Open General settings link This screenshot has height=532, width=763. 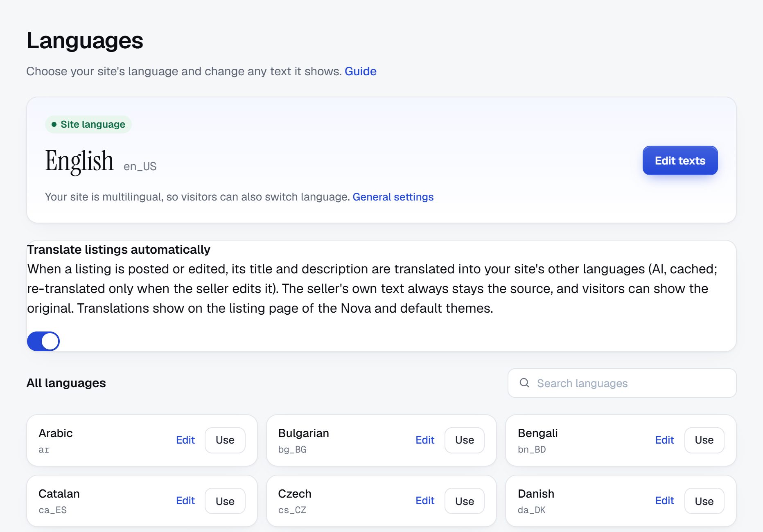point(393,197)
